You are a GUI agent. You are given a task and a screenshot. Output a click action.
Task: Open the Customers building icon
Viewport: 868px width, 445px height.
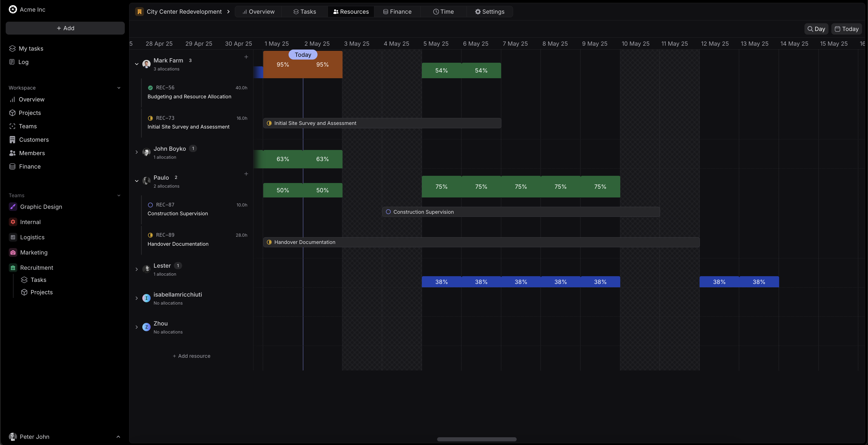point(12,140)
